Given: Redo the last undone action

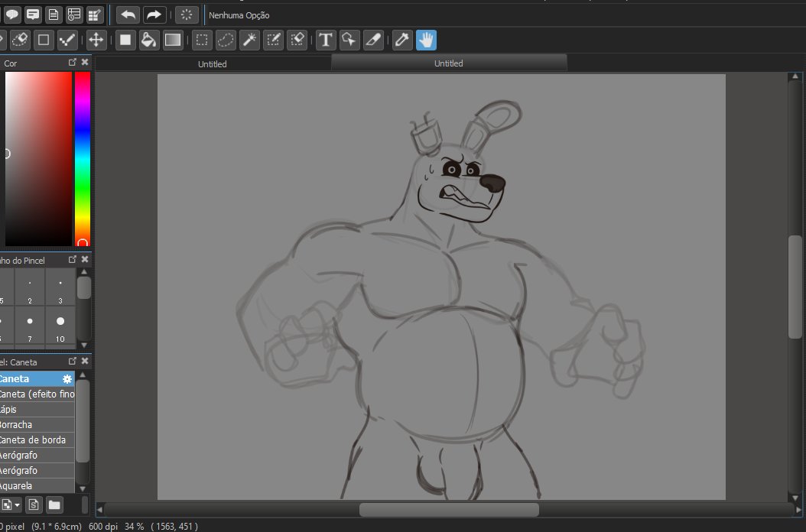Looking at the screenshot, I should point(154,15).
